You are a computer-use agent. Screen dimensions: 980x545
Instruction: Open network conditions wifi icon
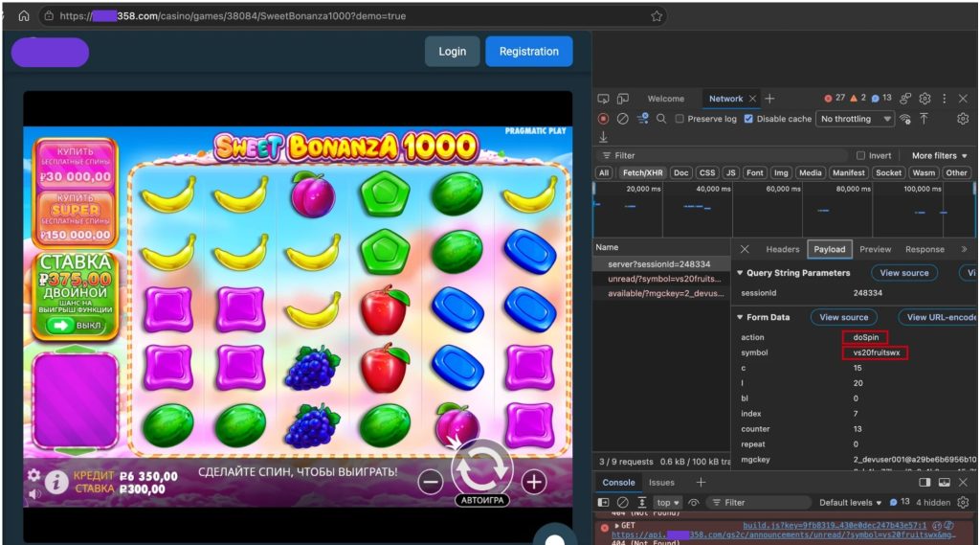tap(905, 119)
